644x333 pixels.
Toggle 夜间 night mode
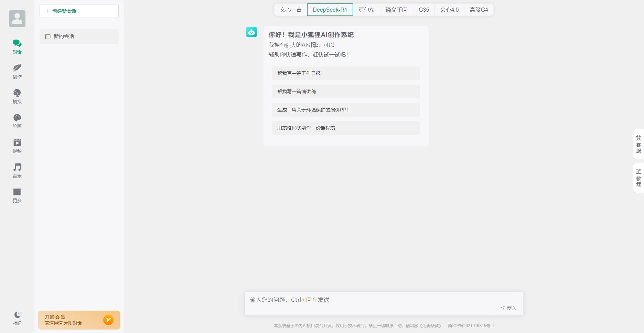click(x=17, y=318)
